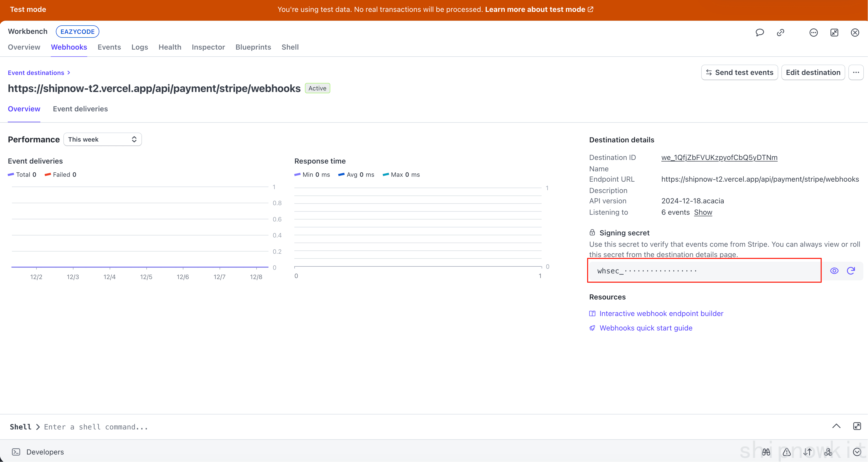The height and width of the screenshot is (462, 868).
Task: Click the binoculars icon in bottom bar
Action: coord(766,452)
